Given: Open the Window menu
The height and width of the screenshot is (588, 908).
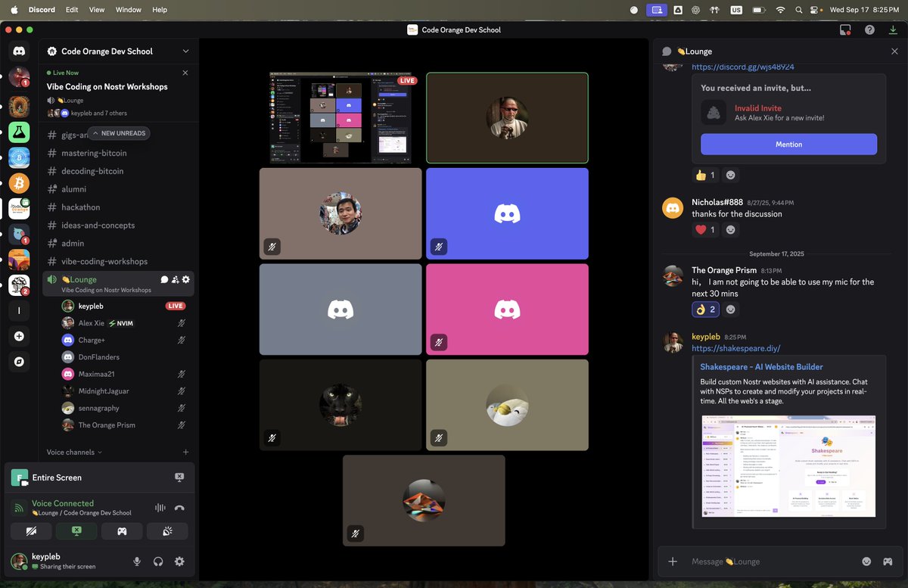Looking at the screenshot, I should [x=129, y=10].
